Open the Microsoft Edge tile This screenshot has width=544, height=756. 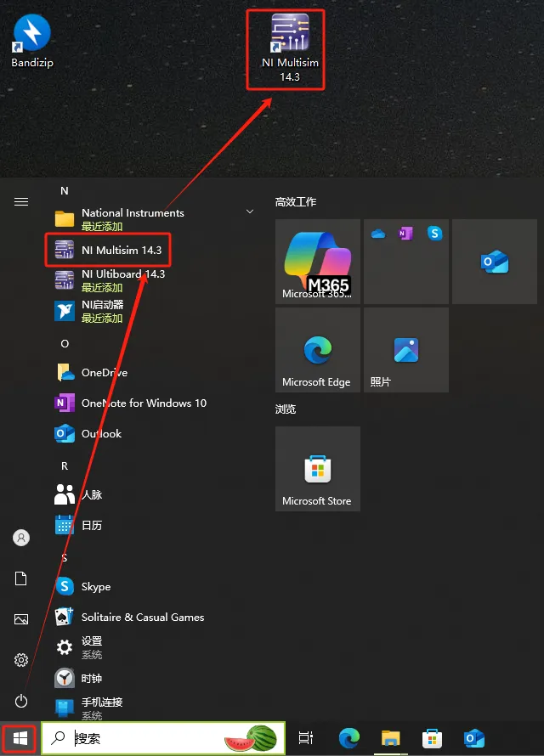click(318, 350)
